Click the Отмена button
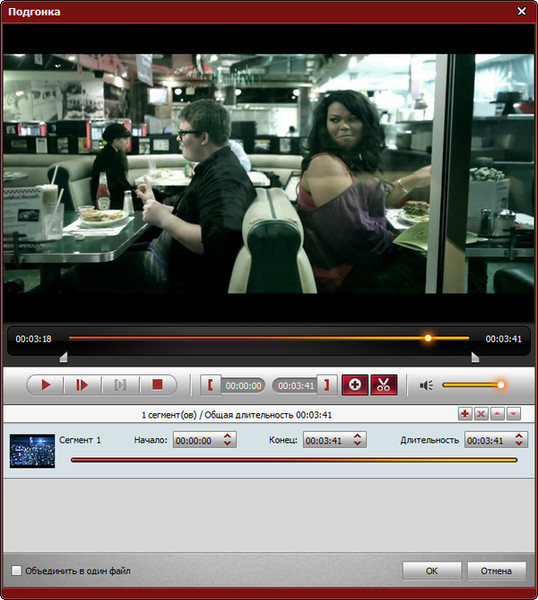This screenshot has width=538, height=600. coord(496,571)
